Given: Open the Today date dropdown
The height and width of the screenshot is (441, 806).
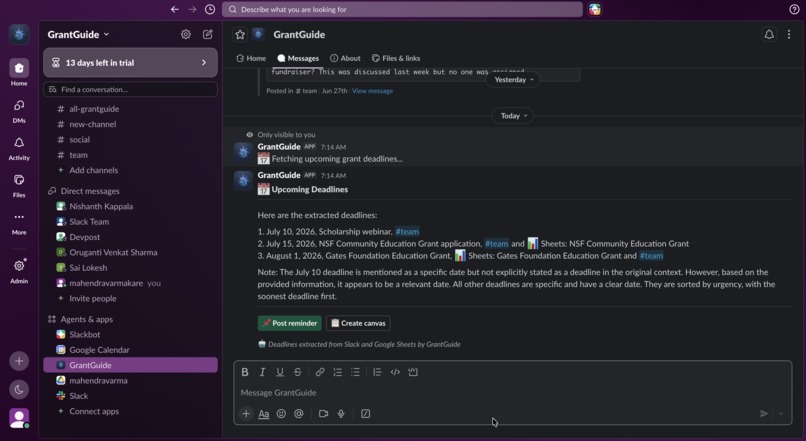Looking at the screenshot, I should 514,116.
